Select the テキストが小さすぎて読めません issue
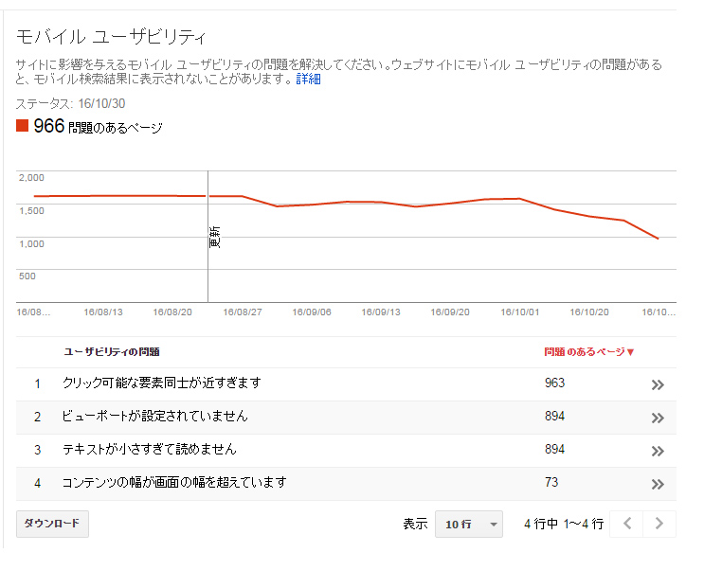 click(x=149, y=450)
